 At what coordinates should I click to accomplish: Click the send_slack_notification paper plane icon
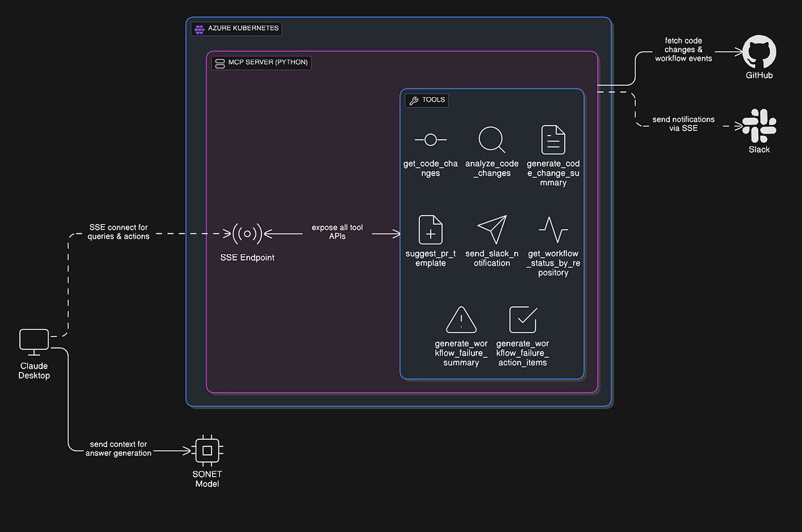tap(491, 230)
